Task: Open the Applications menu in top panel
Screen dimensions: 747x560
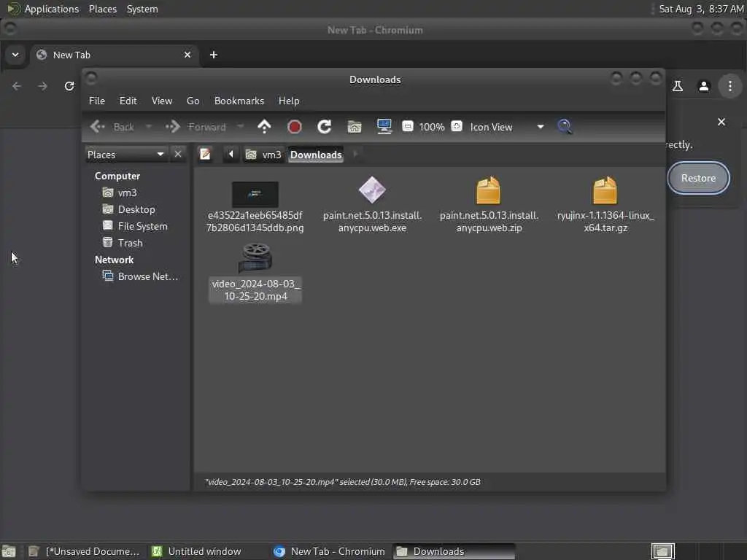Action: click(x=52, y=9)
